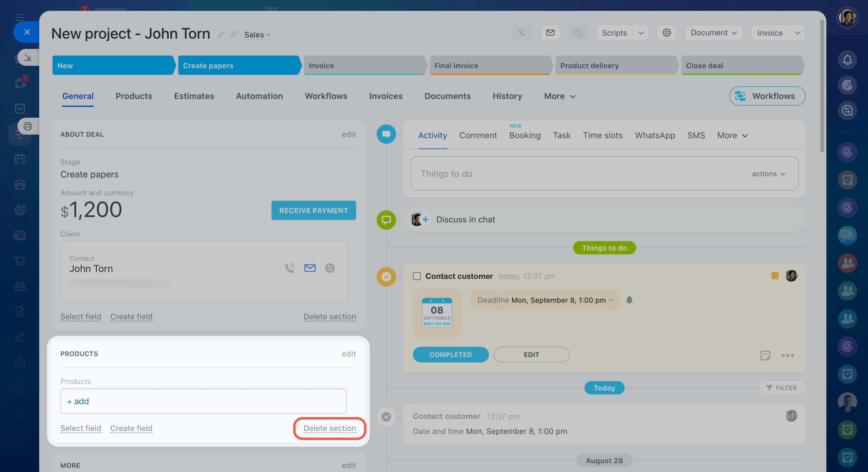Expand the Scripts dropdown arrow
The width and height of the screenshot is (868, 472).
point(641,33)
